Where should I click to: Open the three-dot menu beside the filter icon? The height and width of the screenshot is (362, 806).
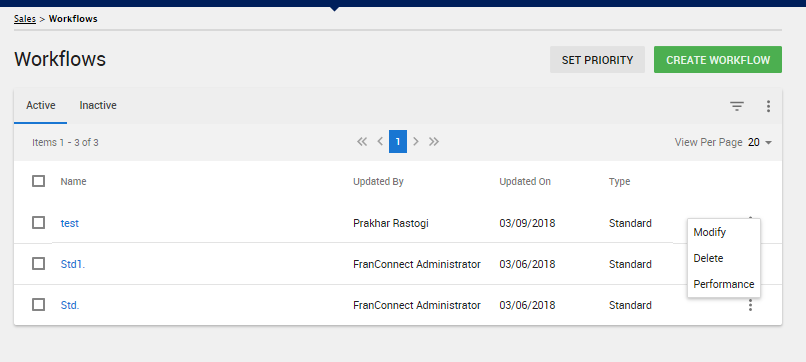coord(768,106)
